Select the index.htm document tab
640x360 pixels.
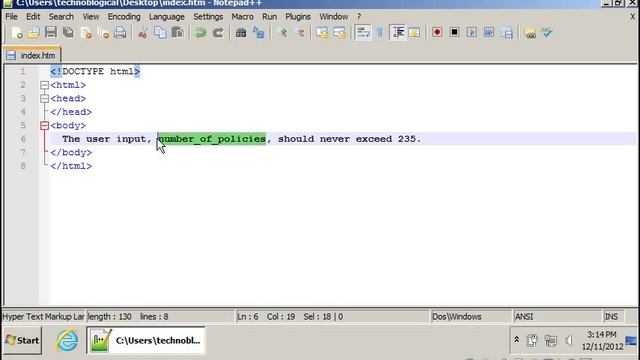coord(32,55)
